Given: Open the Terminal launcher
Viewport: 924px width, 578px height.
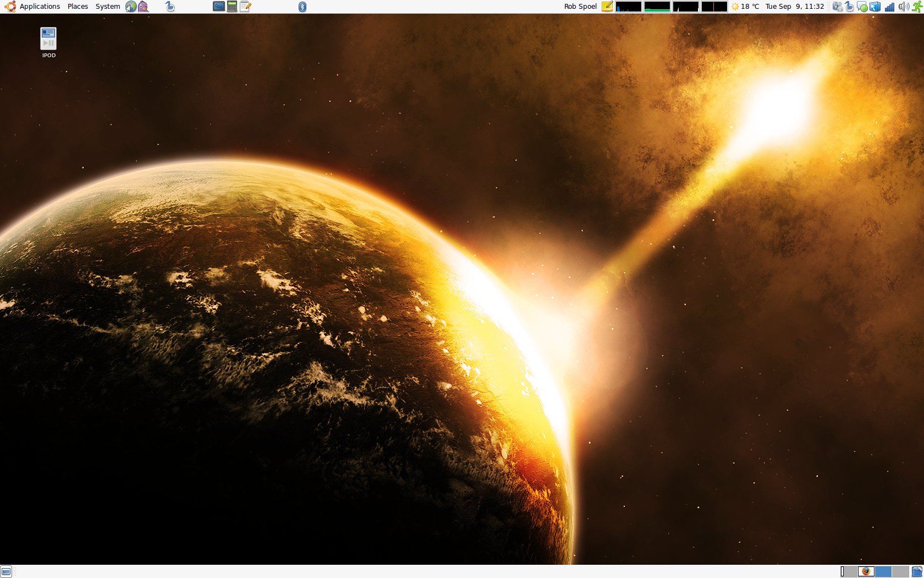Looking at the screenshot, I should (x=219, y=7).
